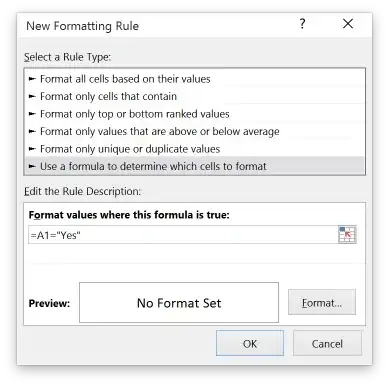Click the 'New Formatting Rule' title bar

(82, 26)
